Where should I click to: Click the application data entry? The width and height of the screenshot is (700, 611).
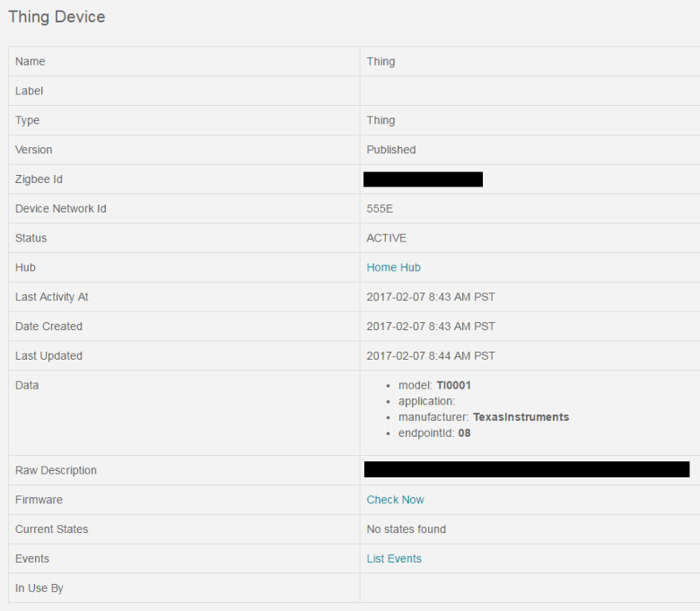(x=427, y=401)
